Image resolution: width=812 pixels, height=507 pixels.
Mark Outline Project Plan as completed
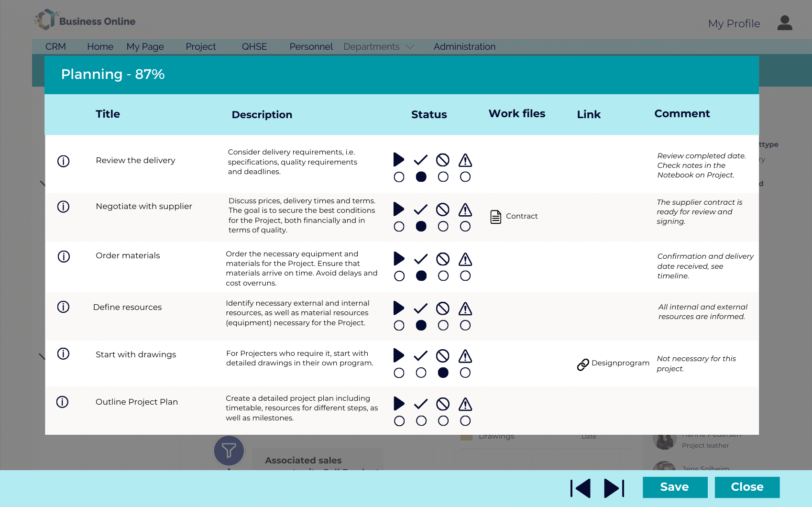click(421, 421)
